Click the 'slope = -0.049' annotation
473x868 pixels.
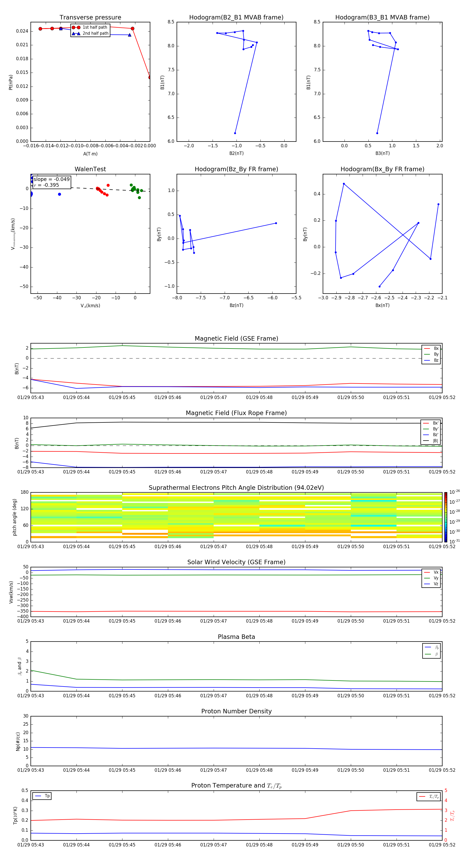[x=52, y=179]
